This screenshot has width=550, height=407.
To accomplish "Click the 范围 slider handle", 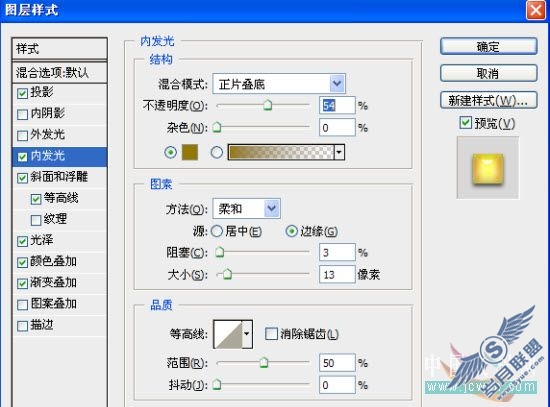I will point(263,362).
